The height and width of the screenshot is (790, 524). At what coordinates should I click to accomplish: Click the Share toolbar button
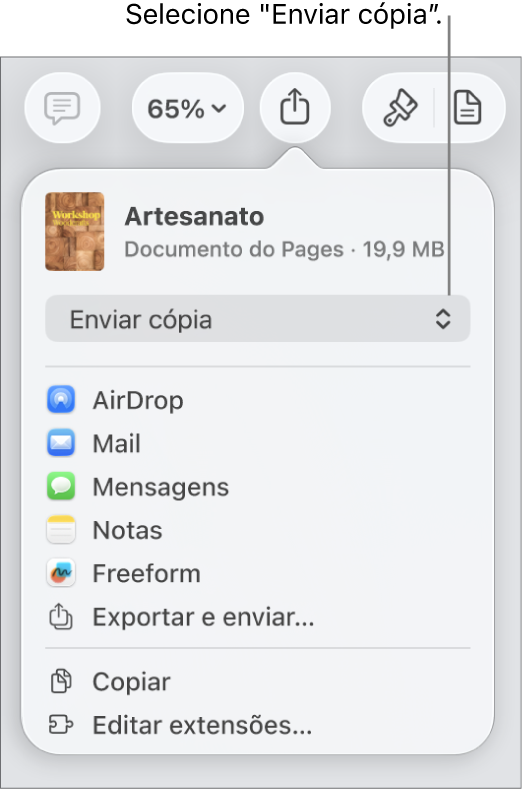[295, 108]
